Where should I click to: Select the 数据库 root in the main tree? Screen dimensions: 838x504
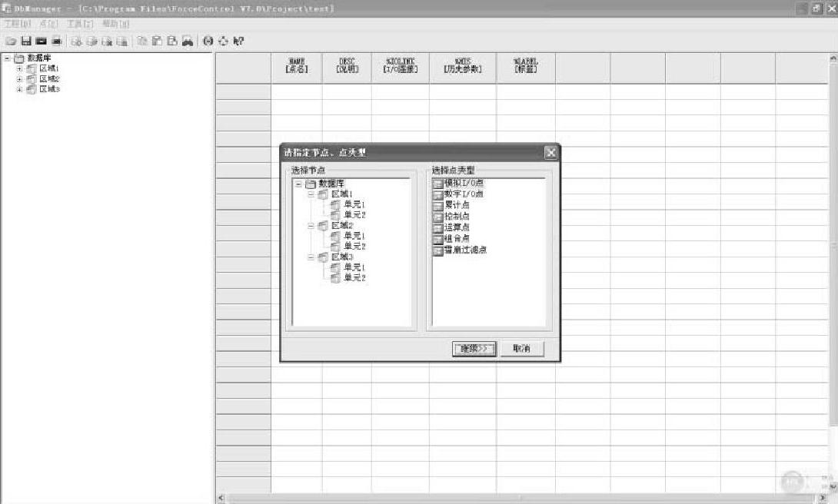pyautogui.click(x=39, y=58)
